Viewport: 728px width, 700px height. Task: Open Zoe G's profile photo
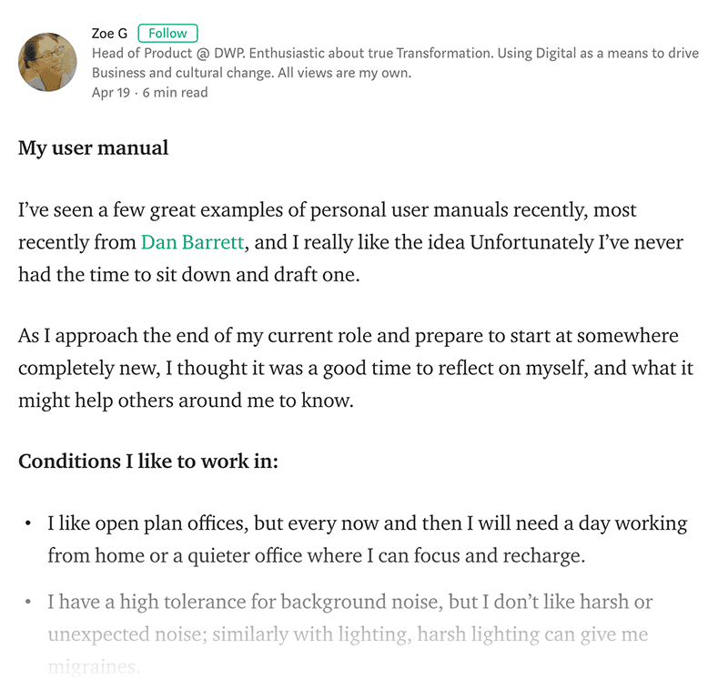pos(48,62)
